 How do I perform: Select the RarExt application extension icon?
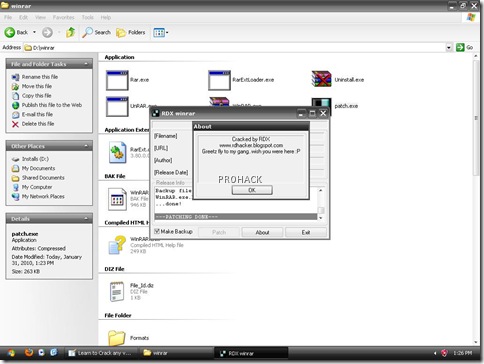click(x=117, y=153)
